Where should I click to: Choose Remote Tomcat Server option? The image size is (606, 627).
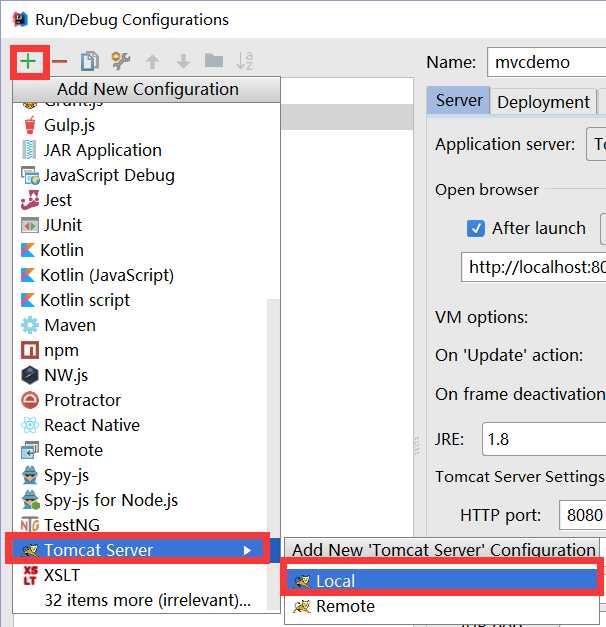pyautogui.click(x=442, y=606)
